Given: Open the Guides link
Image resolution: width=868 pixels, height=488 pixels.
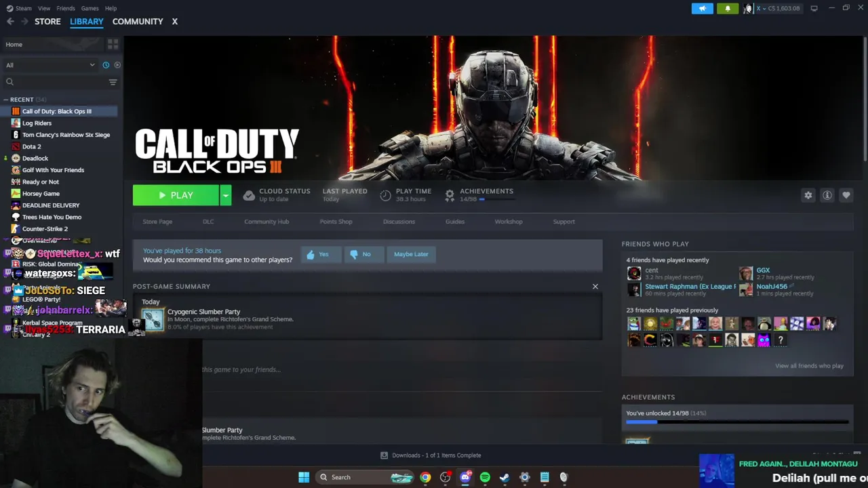Looking at the screenshot, I should point(455,222).
